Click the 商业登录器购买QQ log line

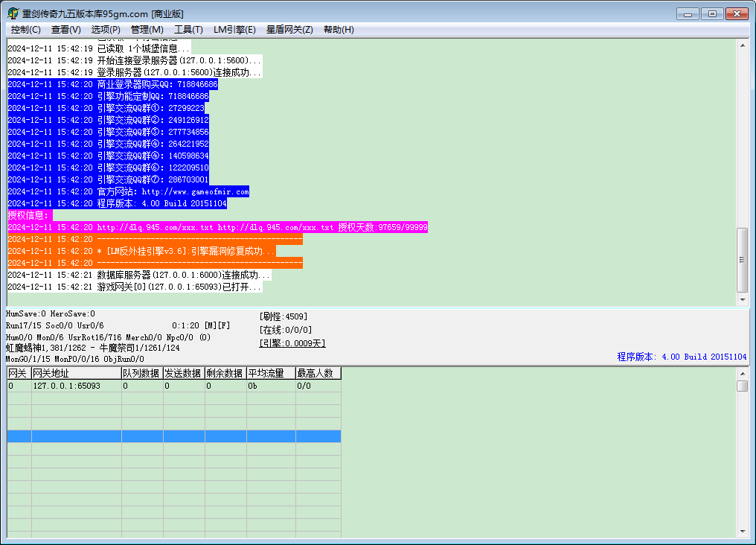[113, 84]
